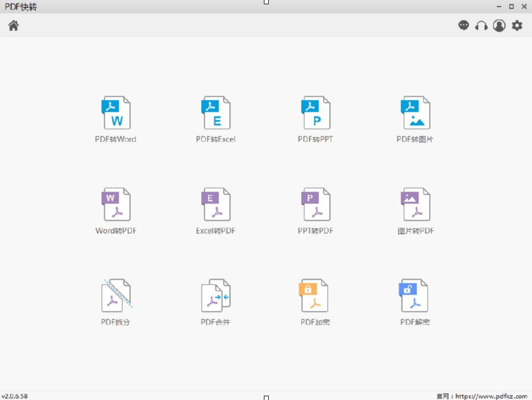Open the user account profile icon

(499, 25)
